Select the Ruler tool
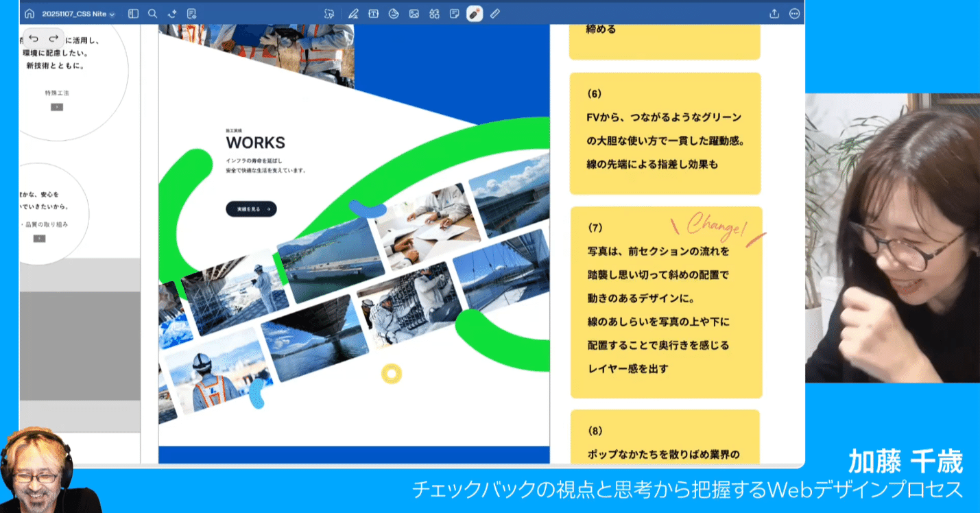 [494, 13]
